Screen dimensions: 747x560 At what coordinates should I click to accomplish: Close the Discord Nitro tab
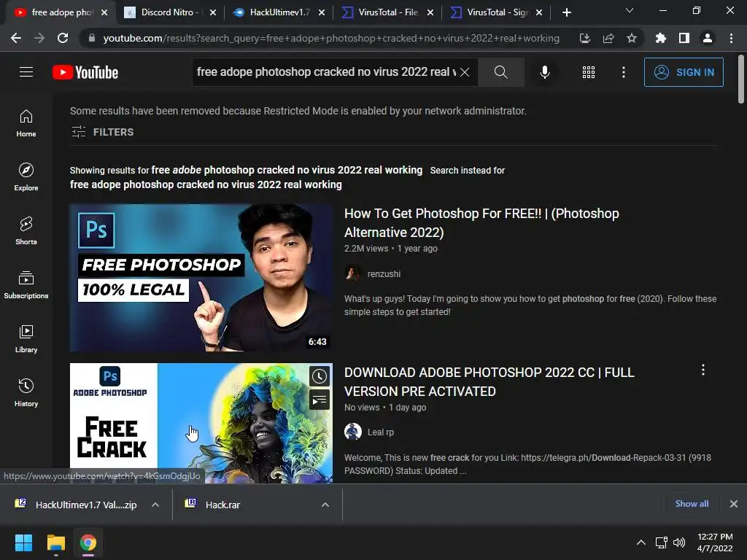(x=213, y=12)
